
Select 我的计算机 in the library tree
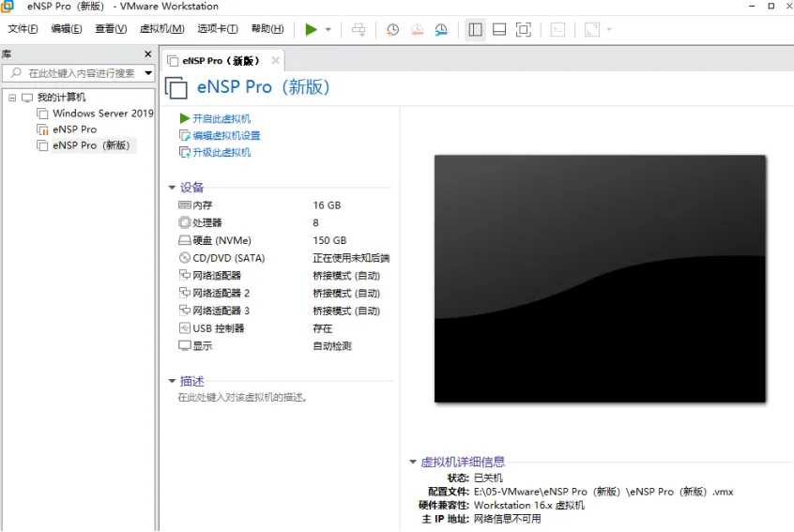(61, 98)
